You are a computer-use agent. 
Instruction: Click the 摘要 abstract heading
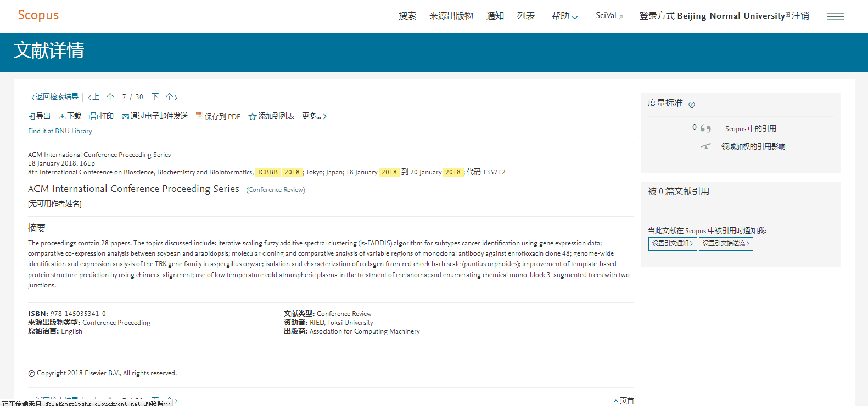[x=37, y=228]
